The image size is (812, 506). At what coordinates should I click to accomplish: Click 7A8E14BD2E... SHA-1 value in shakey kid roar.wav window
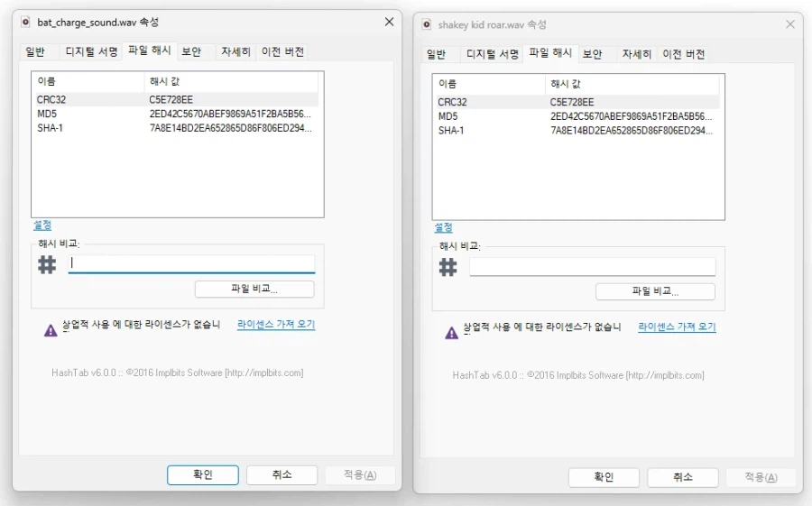[632, 131]
